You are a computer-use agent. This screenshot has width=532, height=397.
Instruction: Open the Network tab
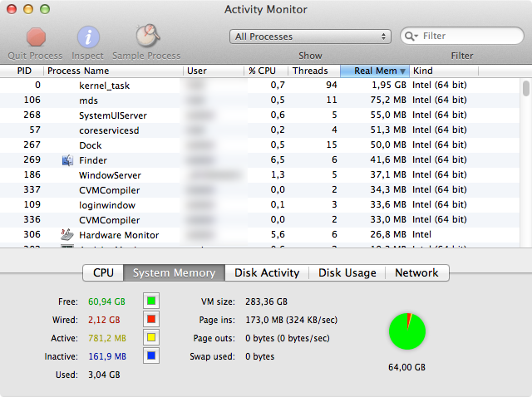click(x=417, y=273)
